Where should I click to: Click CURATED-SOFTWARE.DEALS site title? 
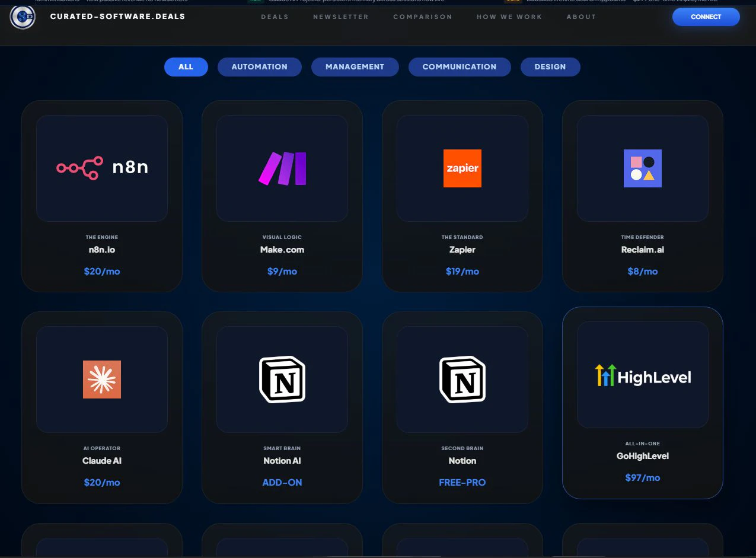(x=118, y=17)
